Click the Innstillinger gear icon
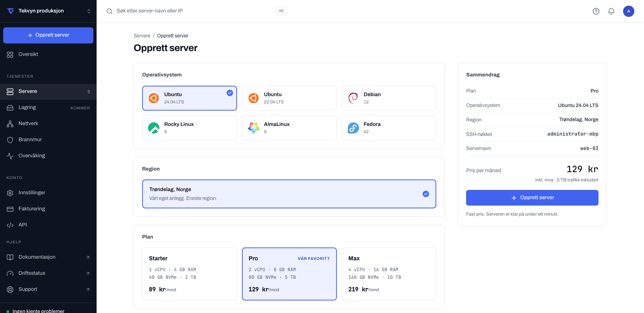This screenshot has width=644, height=313. [x=10, y=193]
